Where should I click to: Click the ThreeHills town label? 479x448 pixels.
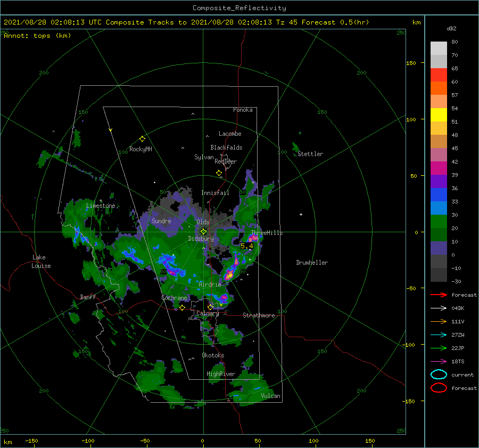pos(267,233)
